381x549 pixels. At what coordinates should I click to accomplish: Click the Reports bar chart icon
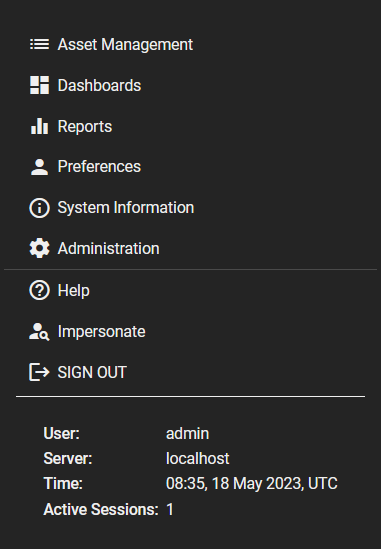(39, 126)
